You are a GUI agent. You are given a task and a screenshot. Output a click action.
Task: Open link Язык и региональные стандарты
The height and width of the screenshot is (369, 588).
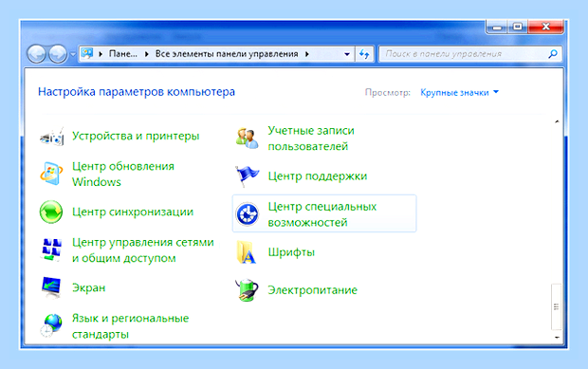(130, 326)
